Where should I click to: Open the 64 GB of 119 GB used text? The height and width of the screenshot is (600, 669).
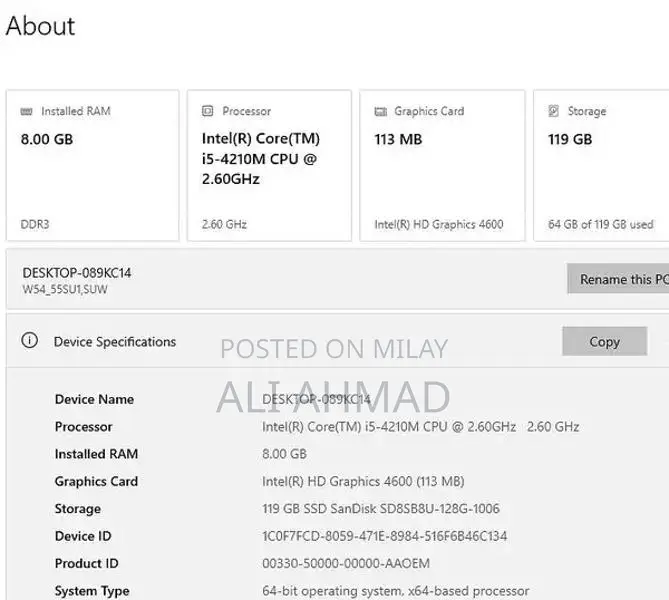tap(600, 225)
